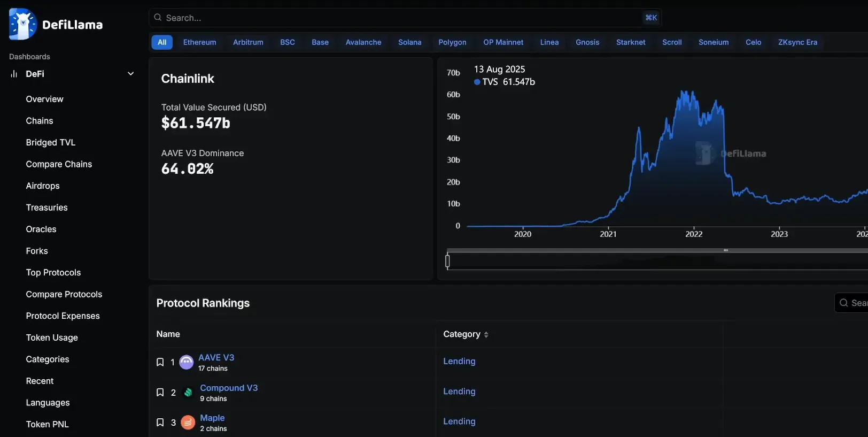Image resolution: width=868 pixels, height=437 pixels.
Task: Click Lending category for Maple
Action: [459, 421]
